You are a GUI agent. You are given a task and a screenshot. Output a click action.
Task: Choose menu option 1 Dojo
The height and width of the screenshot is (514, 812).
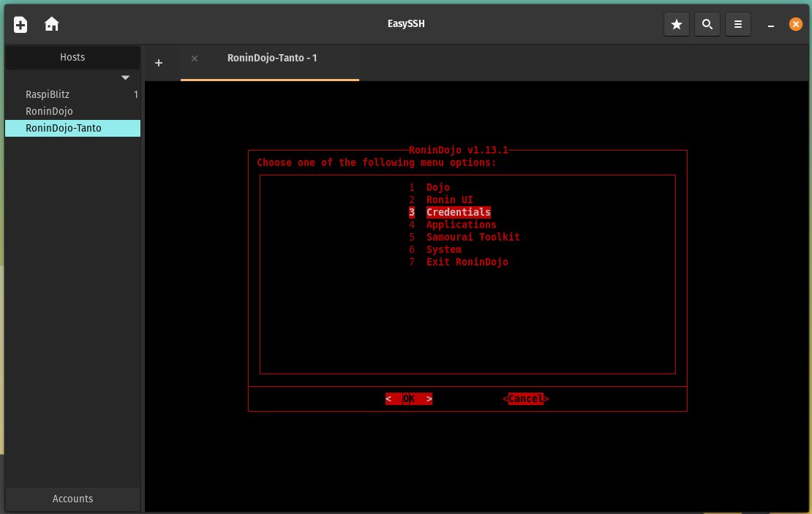coord(429,187)
